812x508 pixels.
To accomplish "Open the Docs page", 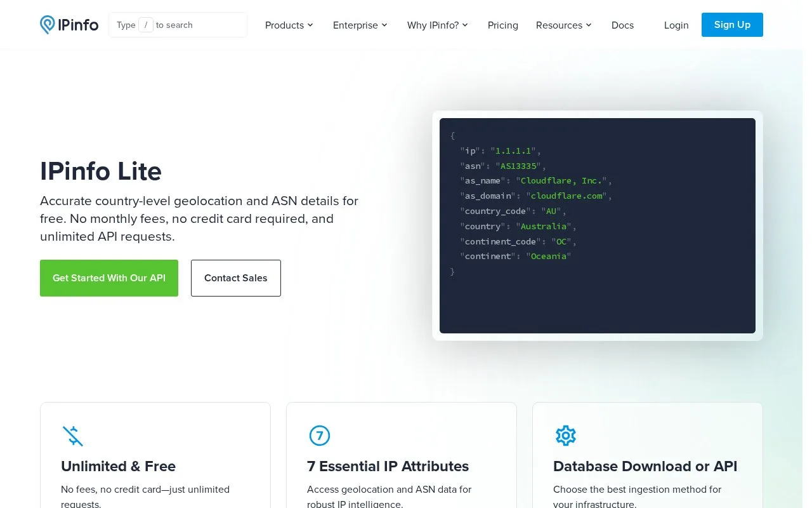I will click(x=622, y=25).
